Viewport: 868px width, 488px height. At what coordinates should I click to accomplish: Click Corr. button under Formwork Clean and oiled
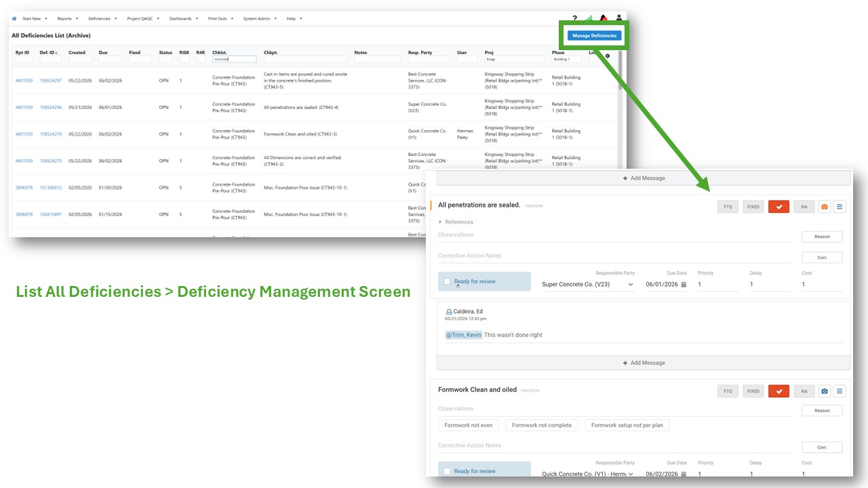click(822, 447)
